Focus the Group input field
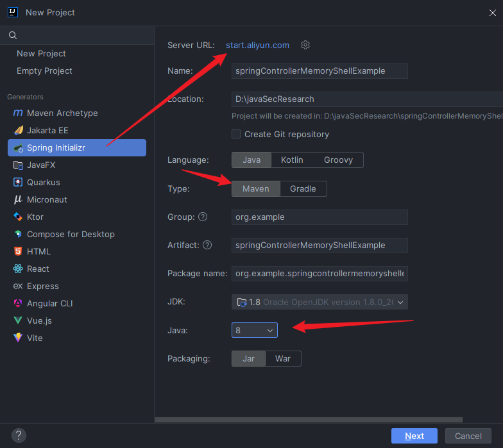 320,217
